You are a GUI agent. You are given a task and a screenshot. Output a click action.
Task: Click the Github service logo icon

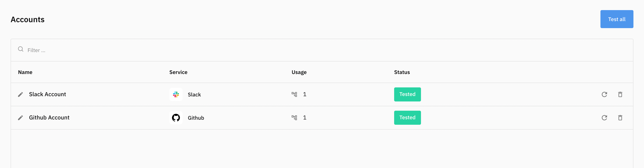coord(176,117)
